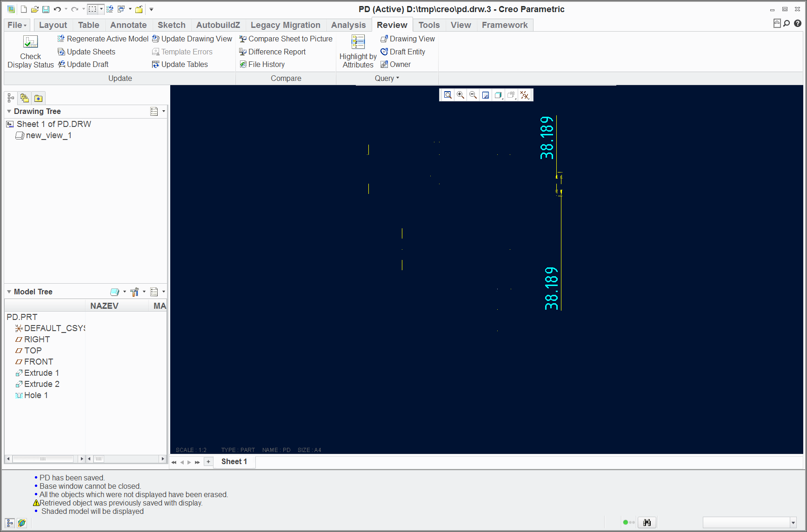The height and width of the screenshot is (532, 807).
Task: Select new_view_1 in Drawing Tree
Action: 44,135
